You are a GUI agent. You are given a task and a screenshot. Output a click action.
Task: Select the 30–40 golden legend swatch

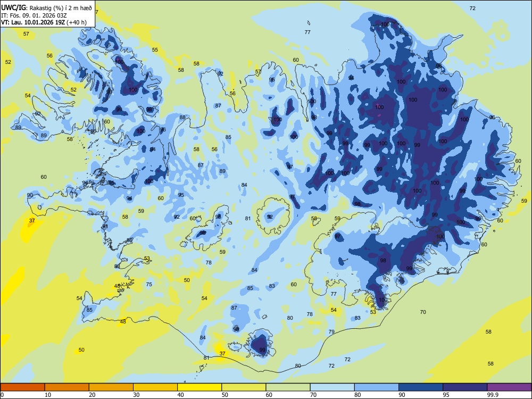click(x=155, y=387)
